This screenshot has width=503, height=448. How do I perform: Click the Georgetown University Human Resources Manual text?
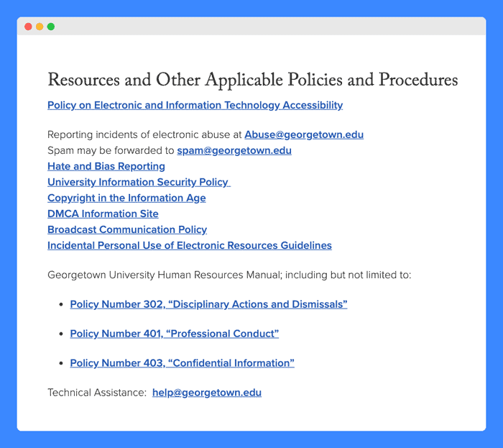point(229,275)
